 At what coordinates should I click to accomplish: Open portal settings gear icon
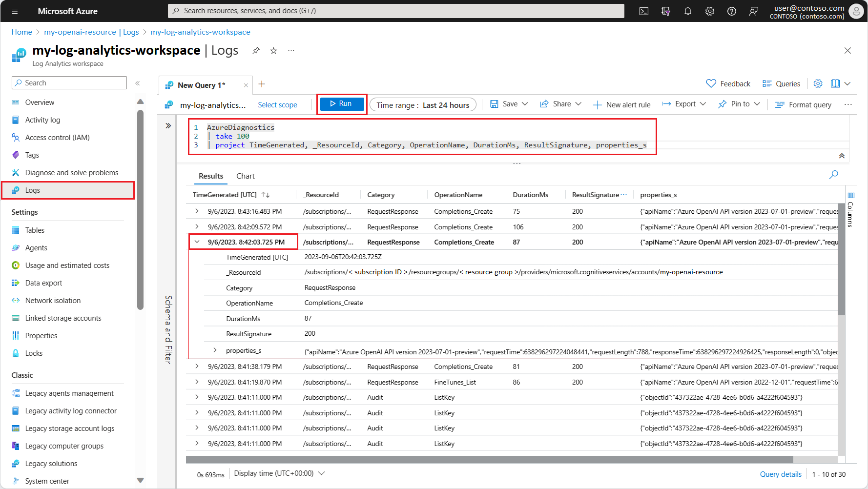point(710,11)
